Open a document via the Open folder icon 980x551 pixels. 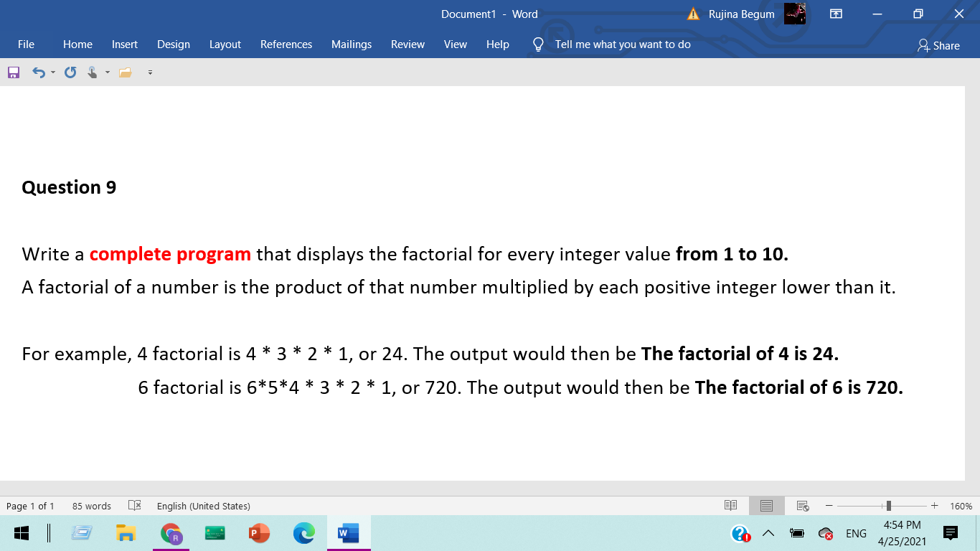126,72
